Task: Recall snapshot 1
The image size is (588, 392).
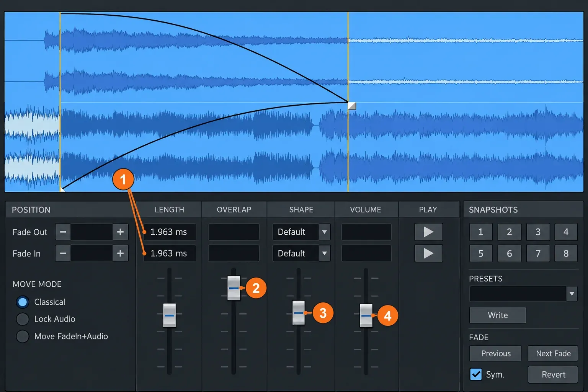Action: (x=481, y=232)
